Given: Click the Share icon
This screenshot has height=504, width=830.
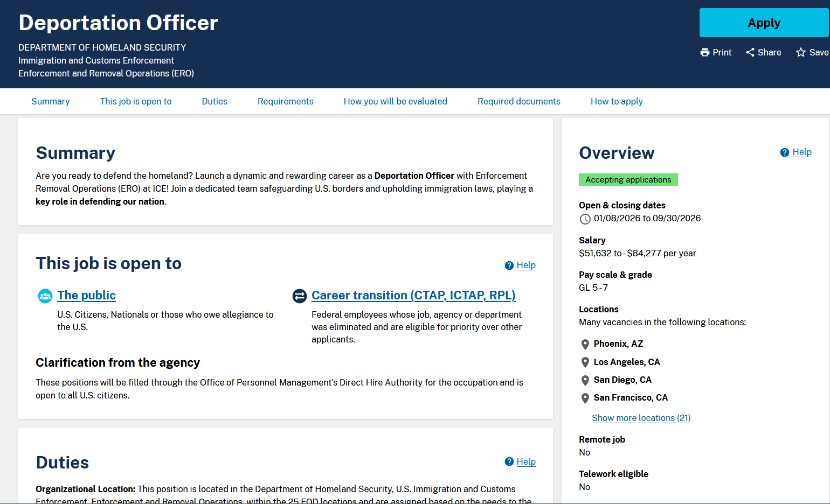Looking at the screenshot, I should 750,52.
